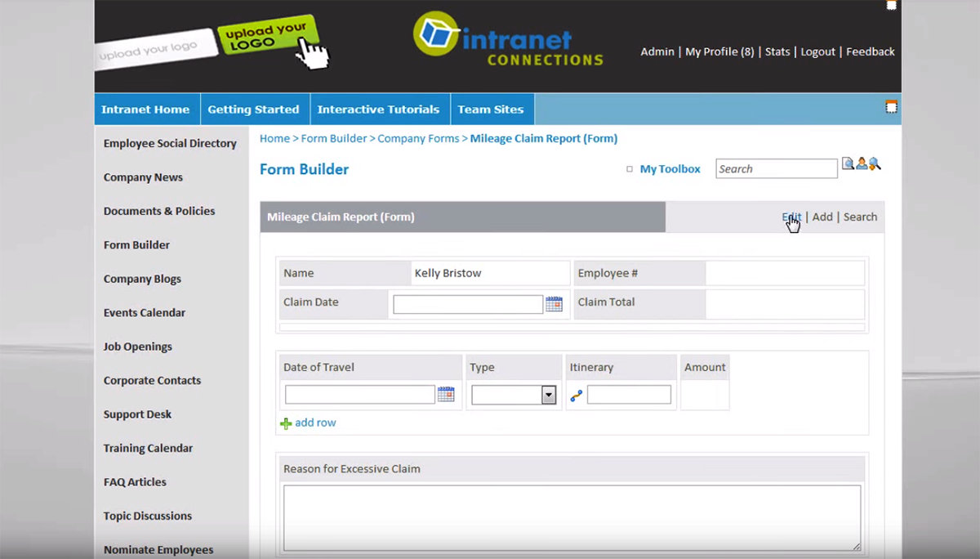The width and height of the screenshot is (980, 559).
Task: Open the Getting Started navigation tab
Action: pyautogui.click(x=253, y=109)
